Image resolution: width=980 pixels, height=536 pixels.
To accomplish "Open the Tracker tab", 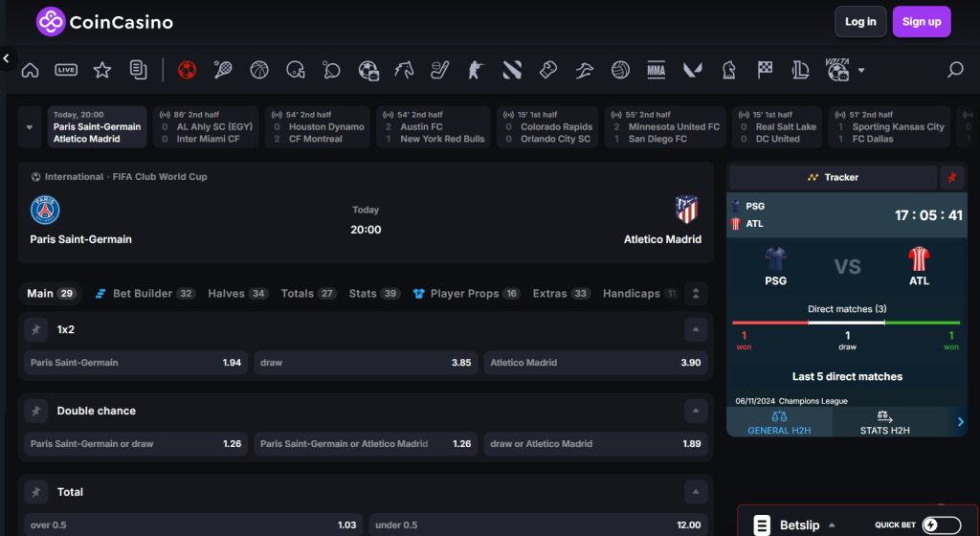I will point(834,177).
